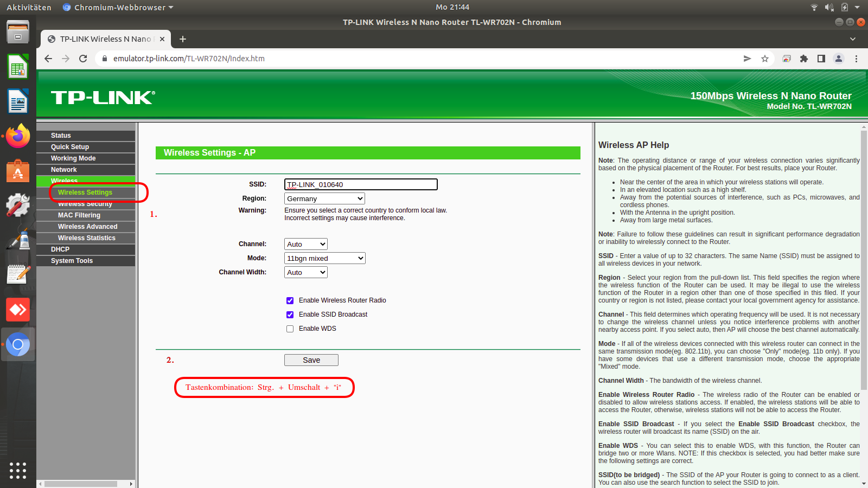Expand the tab search chevron
Viewport: 868px width, 488px height.
[x=853, y=39]
